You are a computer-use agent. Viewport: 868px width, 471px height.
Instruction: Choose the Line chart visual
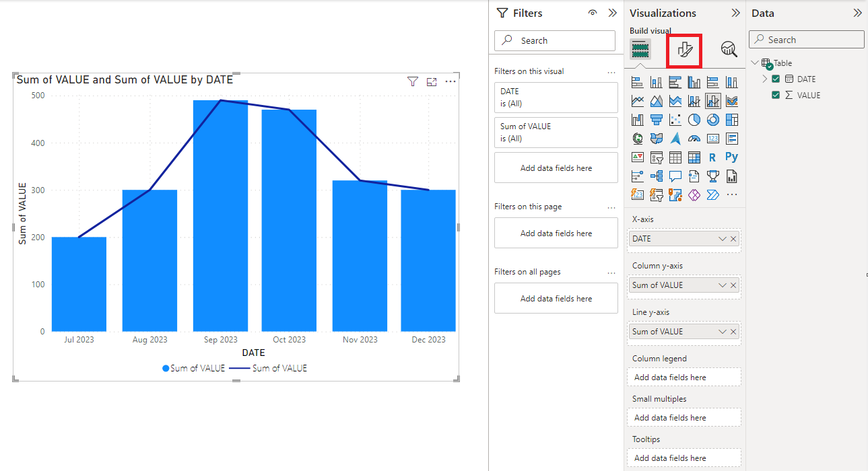pos(638,102)
